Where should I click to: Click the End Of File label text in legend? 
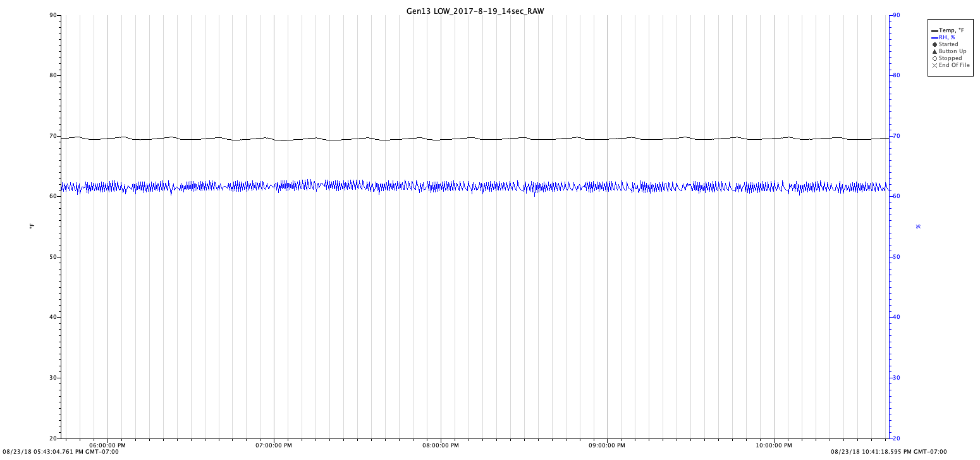[x=954, y=65]
